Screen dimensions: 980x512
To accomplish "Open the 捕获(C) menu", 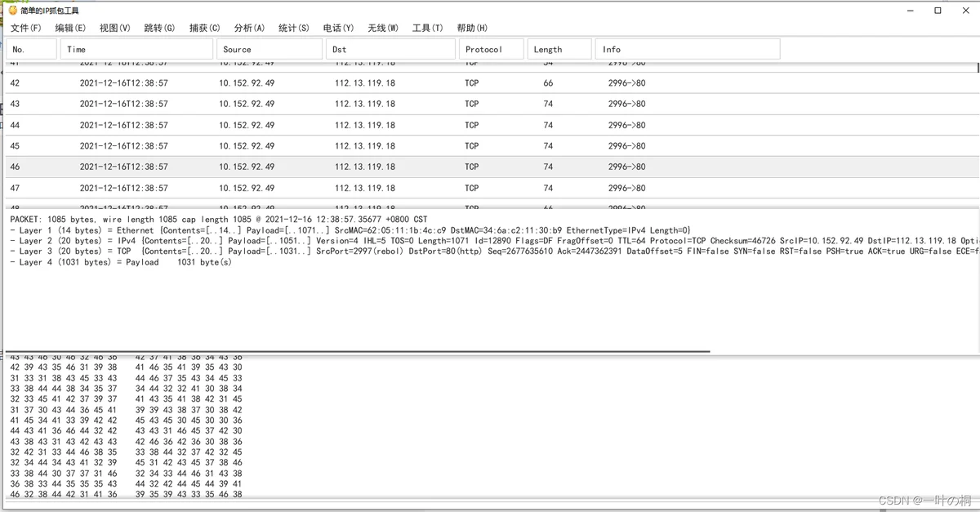I will tap(204, 28).
